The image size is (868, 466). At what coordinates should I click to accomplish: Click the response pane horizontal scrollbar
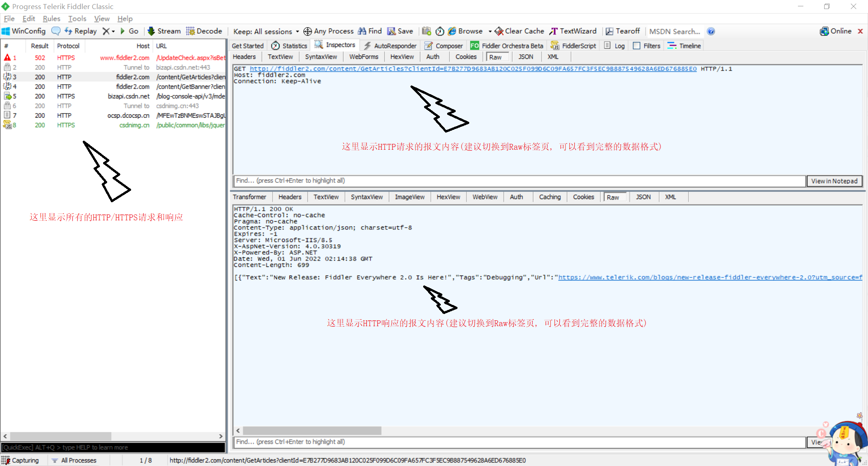click(312, 431)
